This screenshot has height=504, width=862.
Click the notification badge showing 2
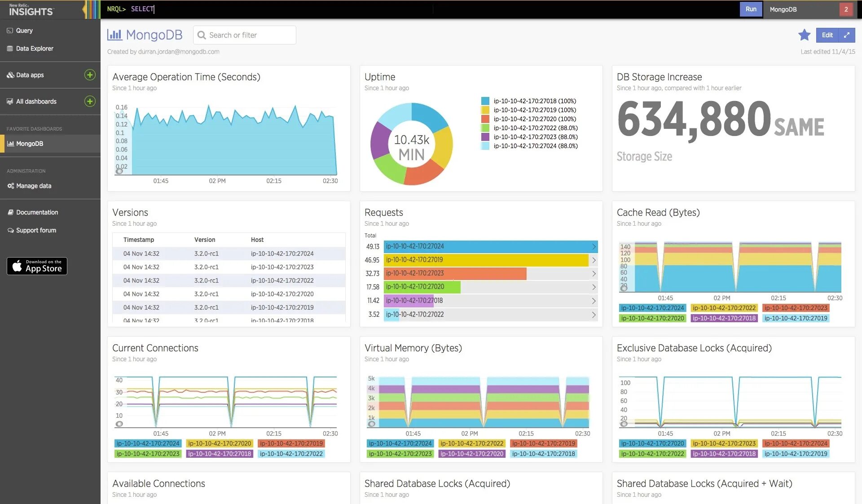[x=846, y=9]
